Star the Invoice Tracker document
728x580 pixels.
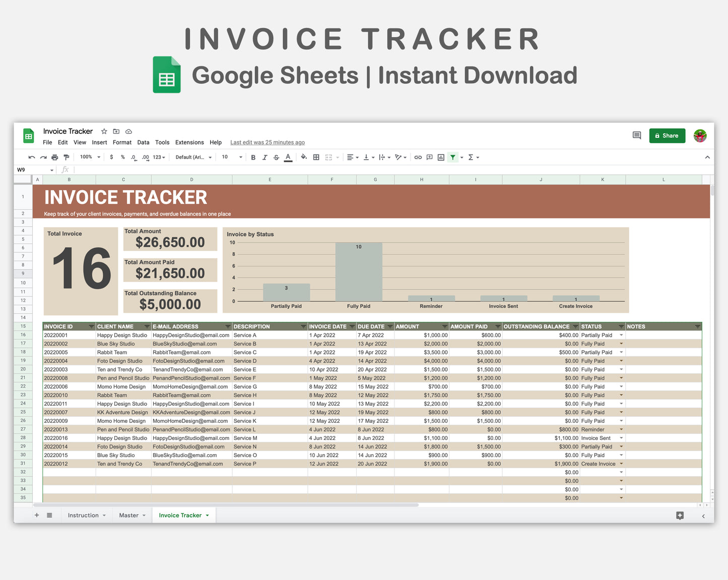(x=104, y=131)
